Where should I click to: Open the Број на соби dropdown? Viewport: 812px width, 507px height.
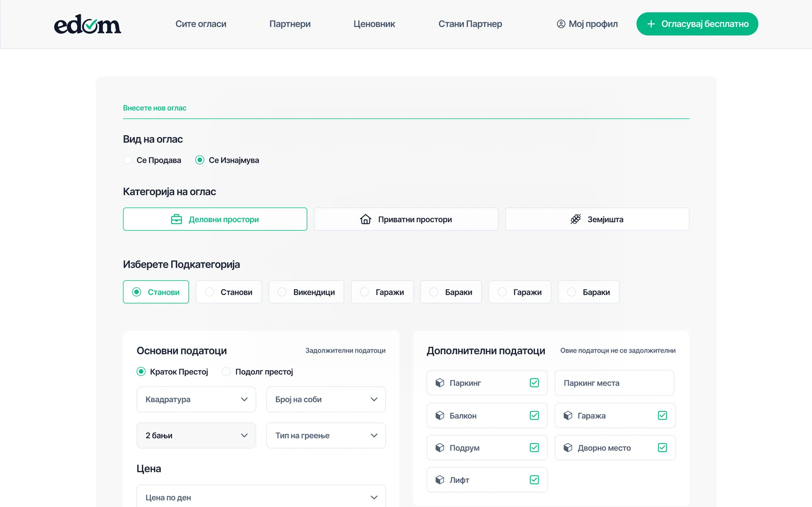[x=326, y=399]
